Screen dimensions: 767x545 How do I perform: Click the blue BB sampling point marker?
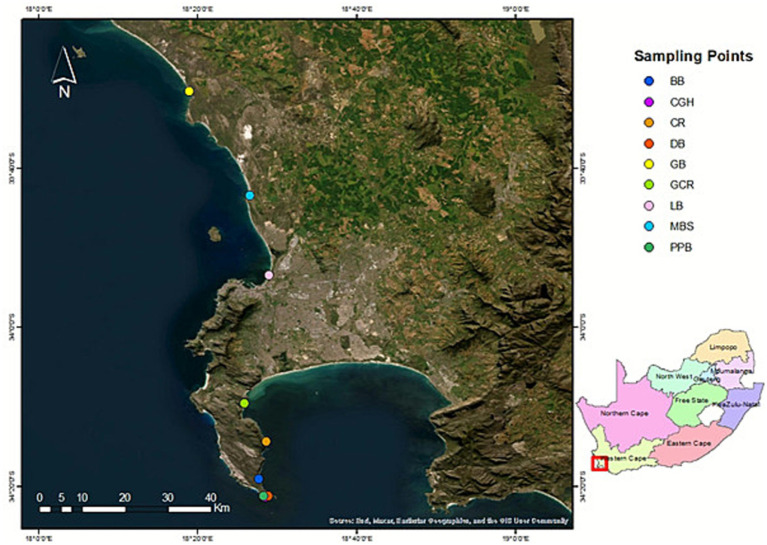[259, 479]
